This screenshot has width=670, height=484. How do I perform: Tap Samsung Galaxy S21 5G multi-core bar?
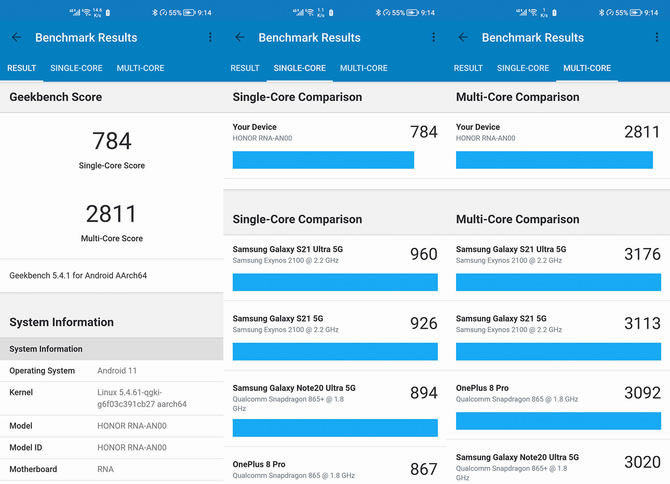click(x=558, y=351)
